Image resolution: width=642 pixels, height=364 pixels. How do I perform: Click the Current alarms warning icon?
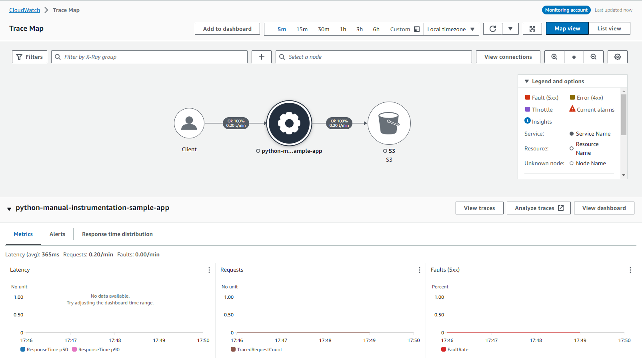pyautogui.click(x=572, y=109)
